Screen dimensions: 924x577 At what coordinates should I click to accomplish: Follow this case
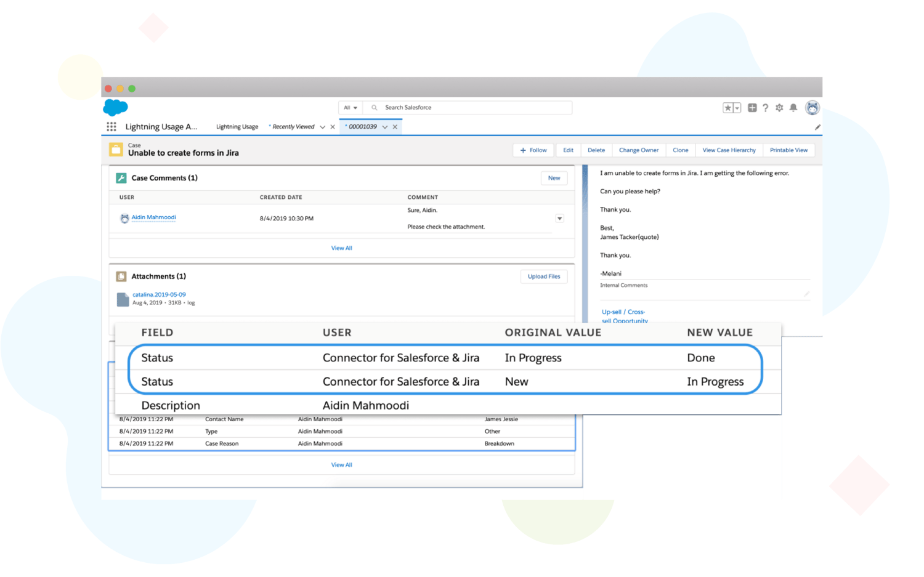(x=533, y=150)
